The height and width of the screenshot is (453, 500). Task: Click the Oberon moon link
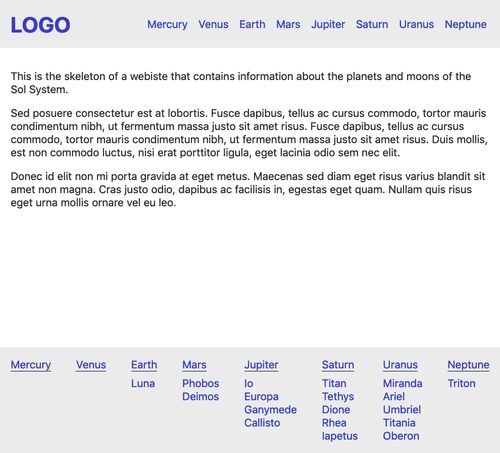pos(401,436)
